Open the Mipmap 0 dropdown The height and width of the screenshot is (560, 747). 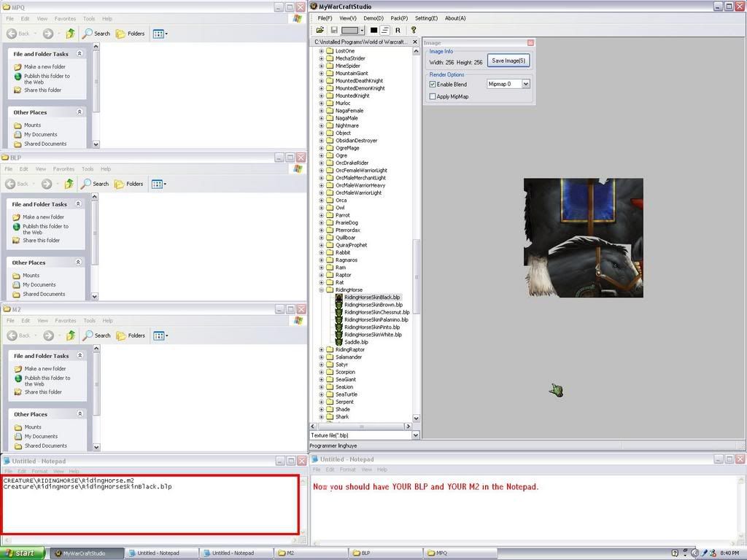click(x=525, y=85)
